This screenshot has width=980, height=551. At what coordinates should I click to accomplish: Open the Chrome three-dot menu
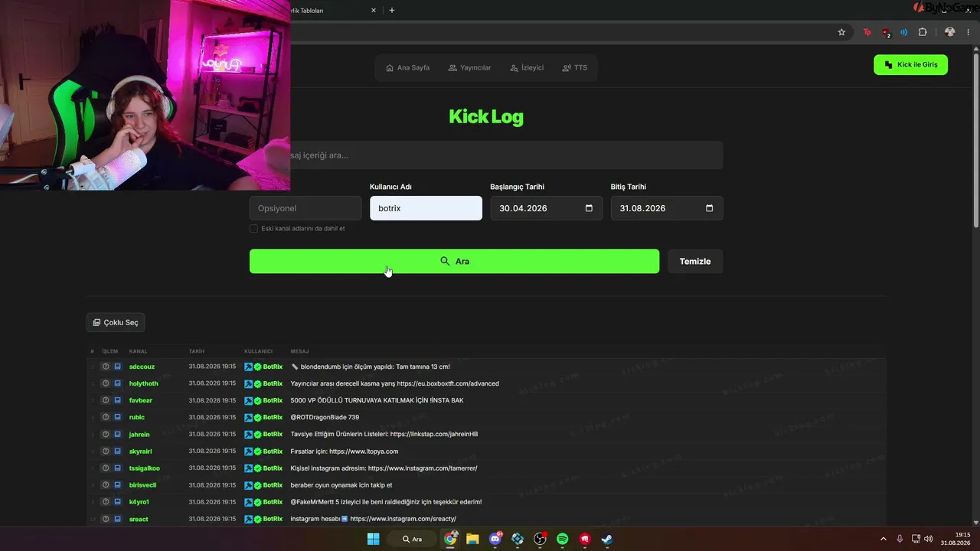[969, 32]
